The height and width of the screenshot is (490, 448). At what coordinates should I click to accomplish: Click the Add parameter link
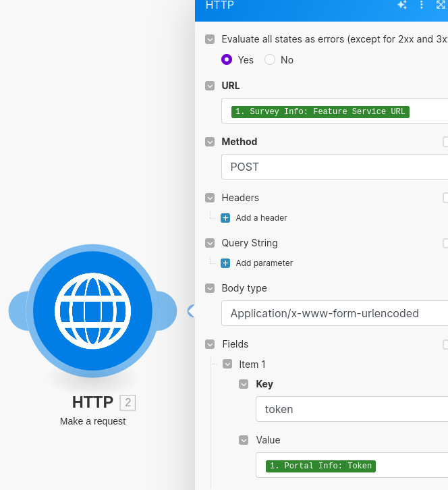(264, 263)
